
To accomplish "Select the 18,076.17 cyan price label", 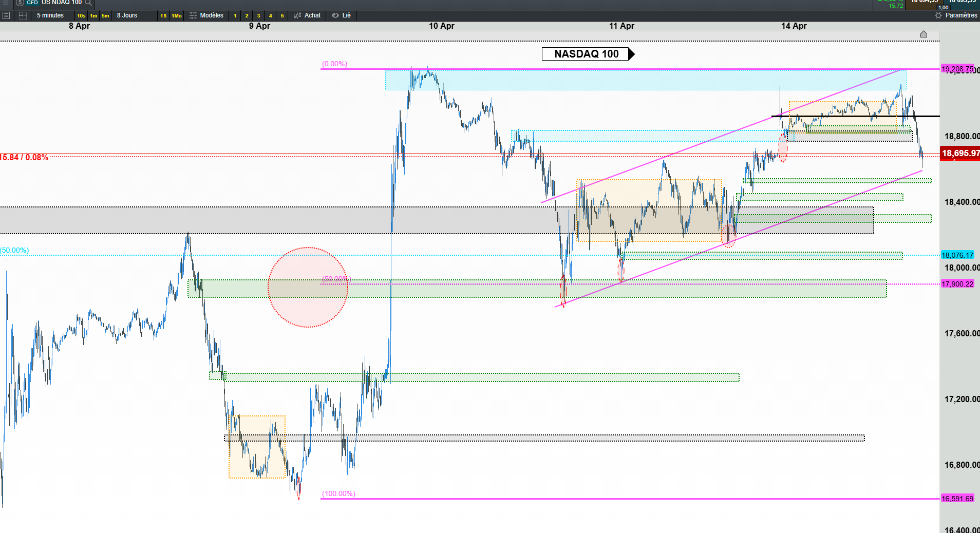I will [x=957, y=255].
